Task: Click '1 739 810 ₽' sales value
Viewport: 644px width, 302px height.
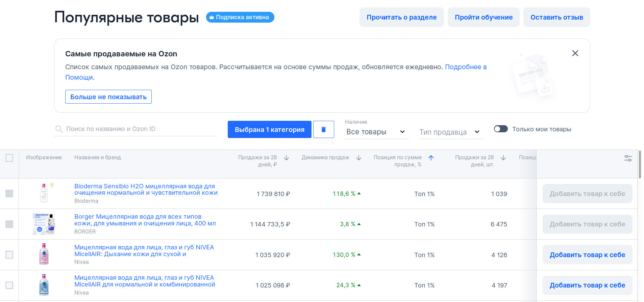Action: click(x=273, y=194)
